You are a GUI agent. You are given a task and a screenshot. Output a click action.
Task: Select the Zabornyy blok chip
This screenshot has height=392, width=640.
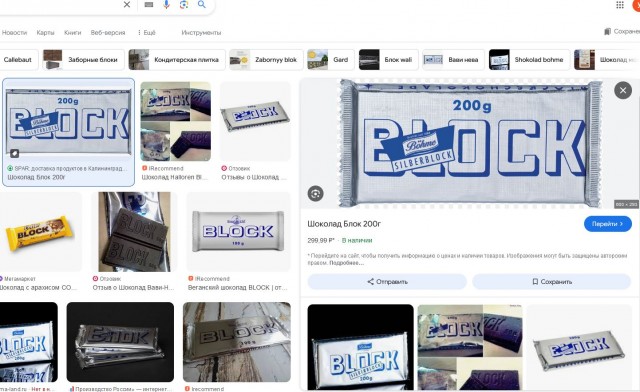coord(266,60)
